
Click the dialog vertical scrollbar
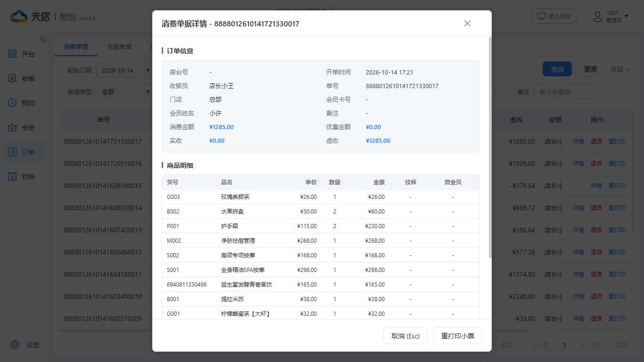point(490,147)
